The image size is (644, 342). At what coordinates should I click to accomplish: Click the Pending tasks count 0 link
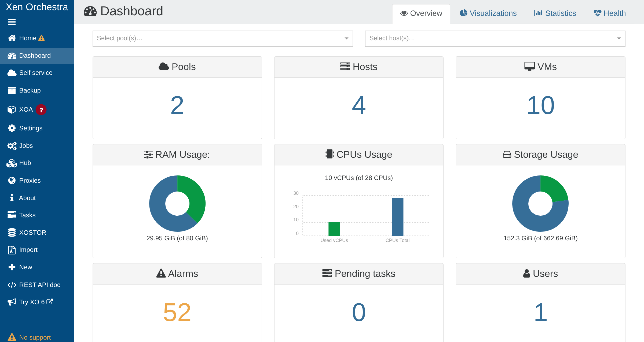tap(359, 312)
